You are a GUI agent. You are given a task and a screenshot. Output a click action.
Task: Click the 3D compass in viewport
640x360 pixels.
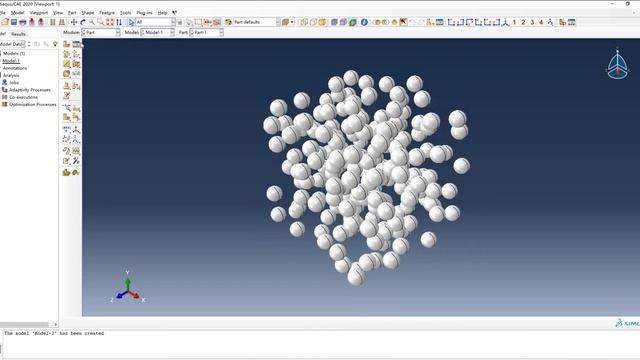click(x=617, y=64)
